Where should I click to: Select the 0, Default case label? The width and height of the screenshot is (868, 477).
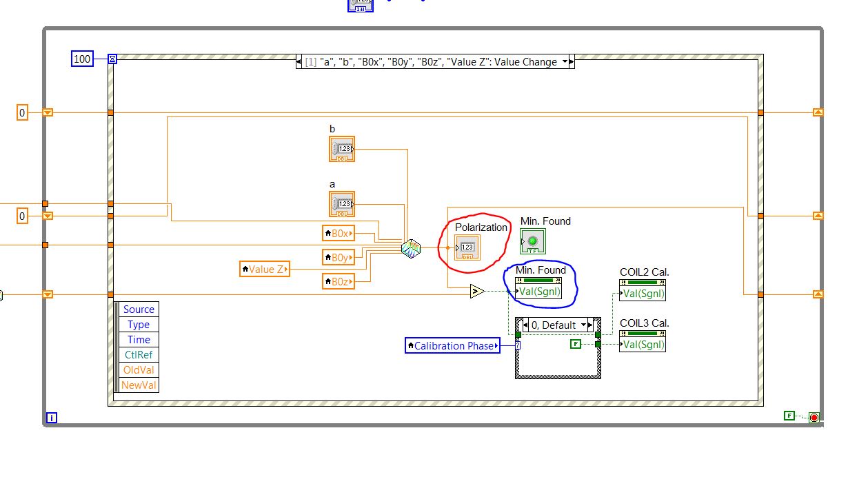554,325
